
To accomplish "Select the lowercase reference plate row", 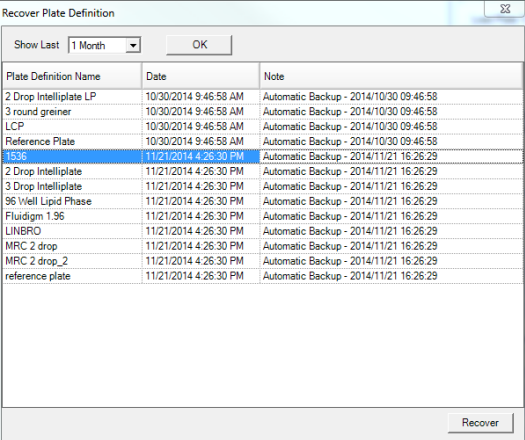I will tap(262, 276).
